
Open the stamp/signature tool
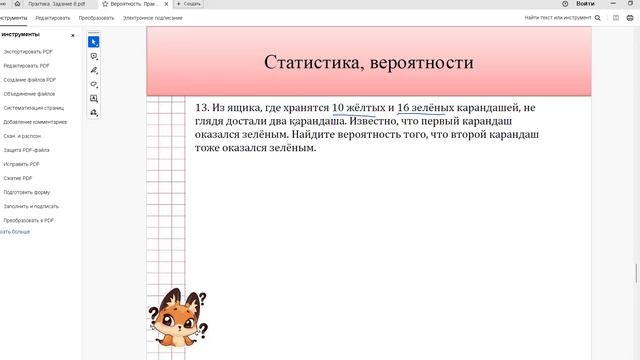(93, 113)
